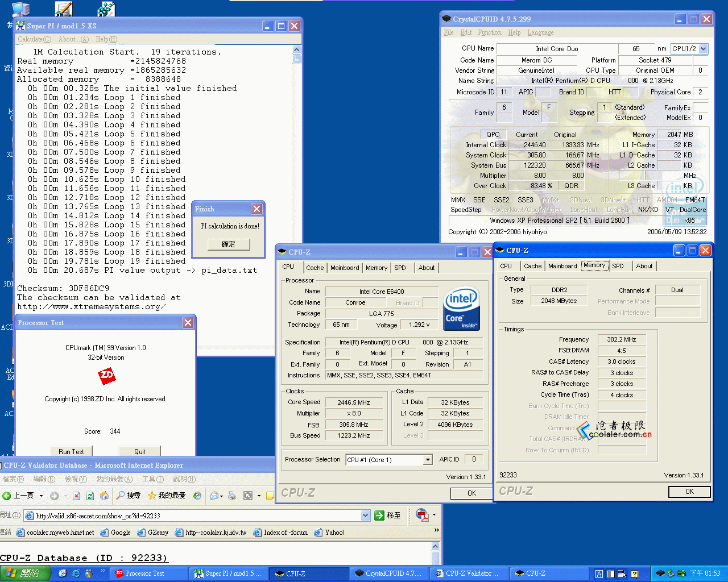Expand Processor Selection combo in CPU-Z
The height and width of the screenshot is (582, 728).
pos(428,460)
